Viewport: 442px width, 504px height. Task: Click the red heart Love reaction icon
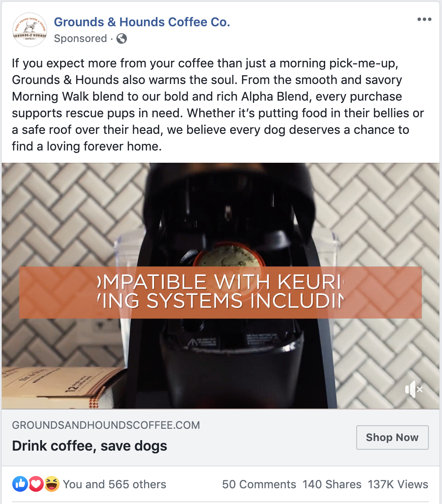coord(36,484)
